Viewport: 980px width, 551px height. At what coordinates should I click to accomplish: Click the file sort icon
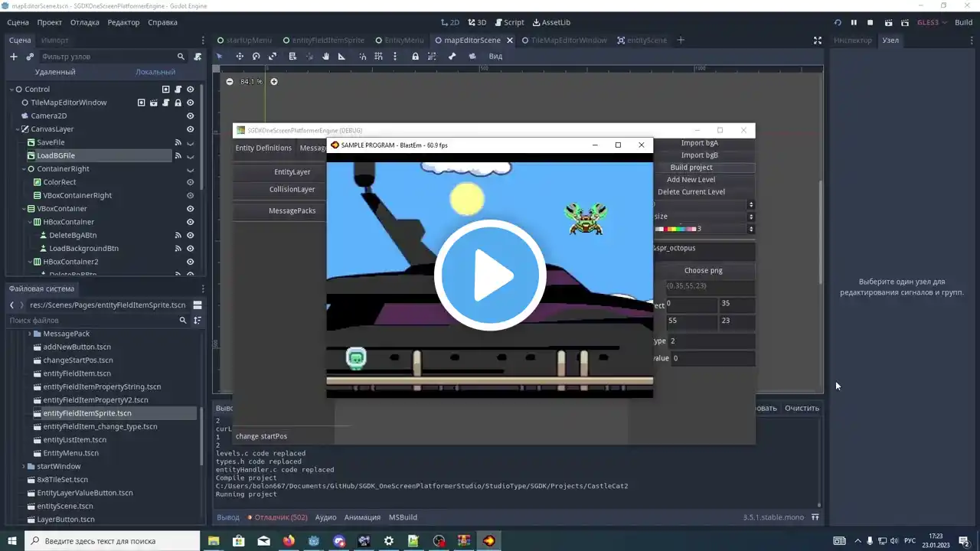tap(198, 321)
